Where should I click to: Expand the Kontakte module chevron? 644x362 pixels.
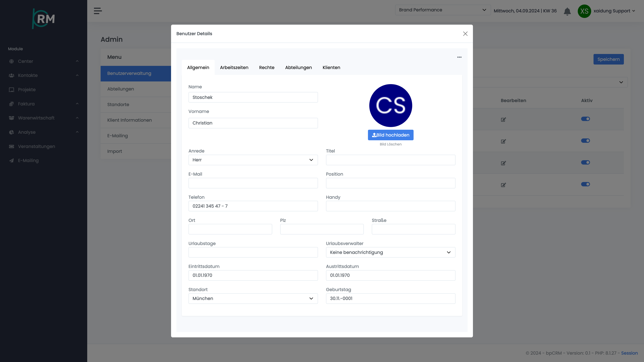pyautogui.click(x=77, y=75)
